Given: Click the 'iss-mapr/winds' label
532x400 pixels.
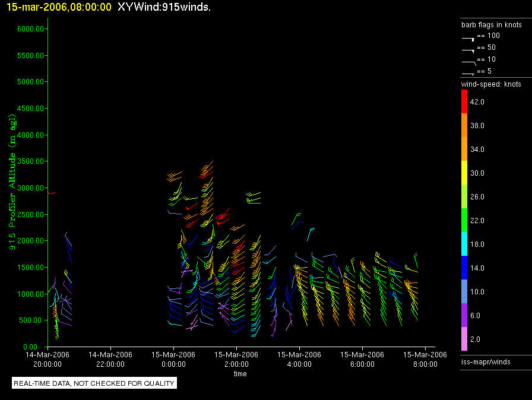Looking at the screenshot, I should 486,362.
